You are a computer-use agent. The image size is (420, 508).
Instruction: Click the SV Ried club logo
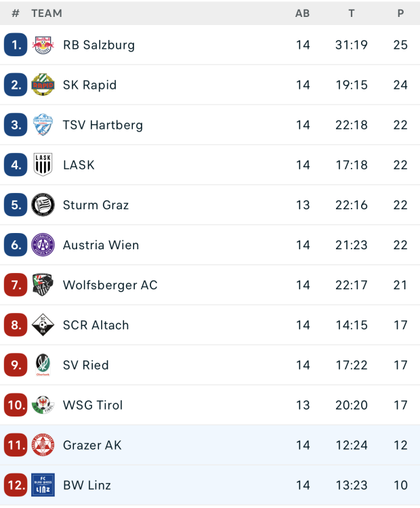43,365
